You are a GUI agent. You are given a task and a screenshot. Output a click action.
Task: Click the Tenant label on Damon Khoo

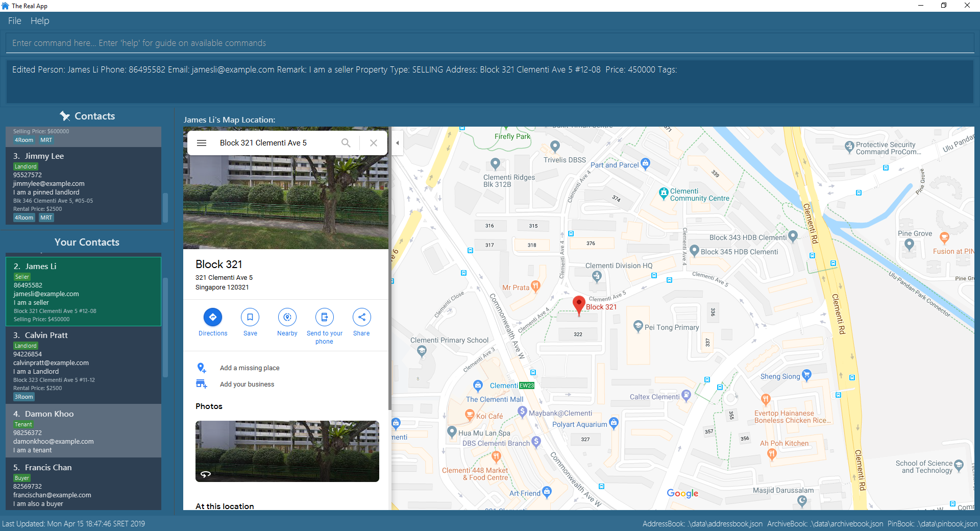click(23, 424)
